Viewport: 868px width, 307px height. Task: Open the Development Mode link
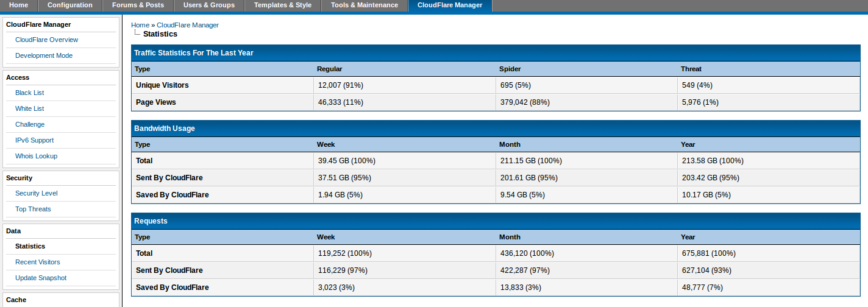pyautogui.click(x=44, y=55)
